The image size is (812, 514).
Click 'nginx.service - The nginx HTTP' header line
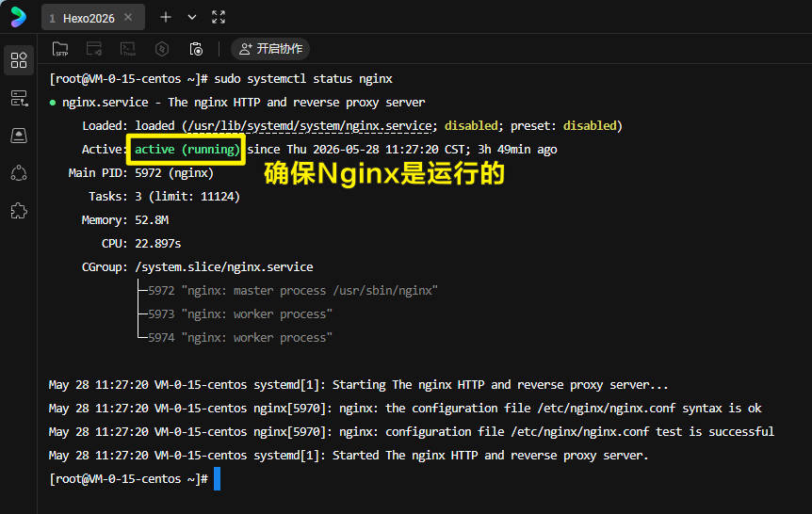tap(243, 103)
